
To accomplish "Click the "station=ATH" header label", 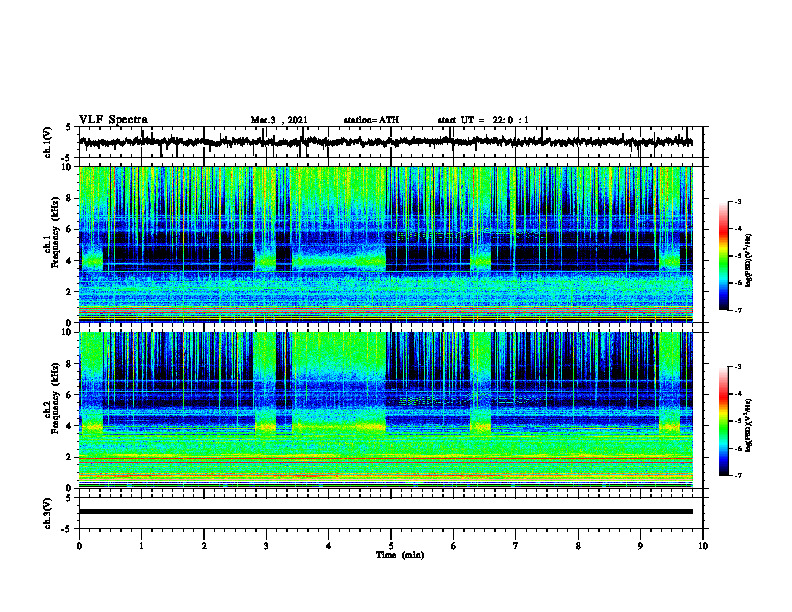I will pos(371,120).
